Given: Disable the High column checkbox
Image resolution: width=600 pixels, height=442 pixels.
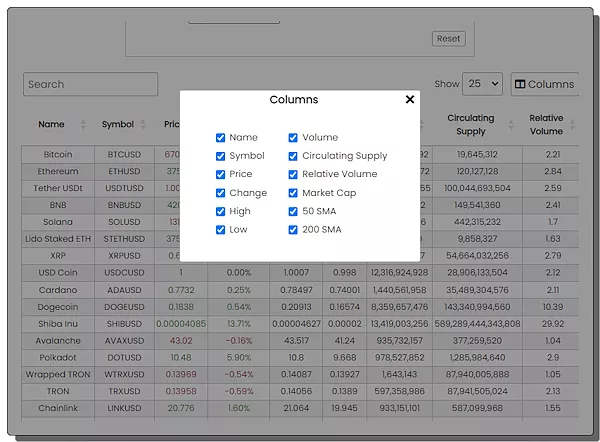Looking at the screenshot, I should [x=220, y=211].
